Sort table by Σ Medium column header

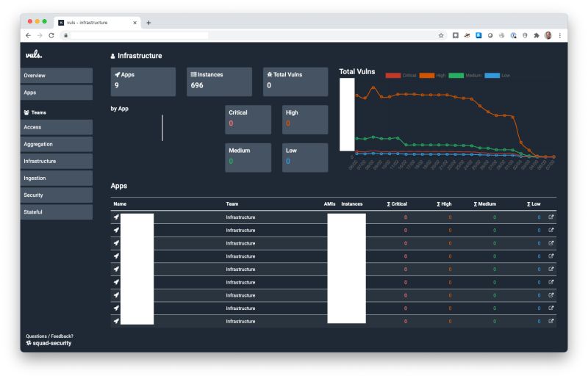click(x=484, y=204)
